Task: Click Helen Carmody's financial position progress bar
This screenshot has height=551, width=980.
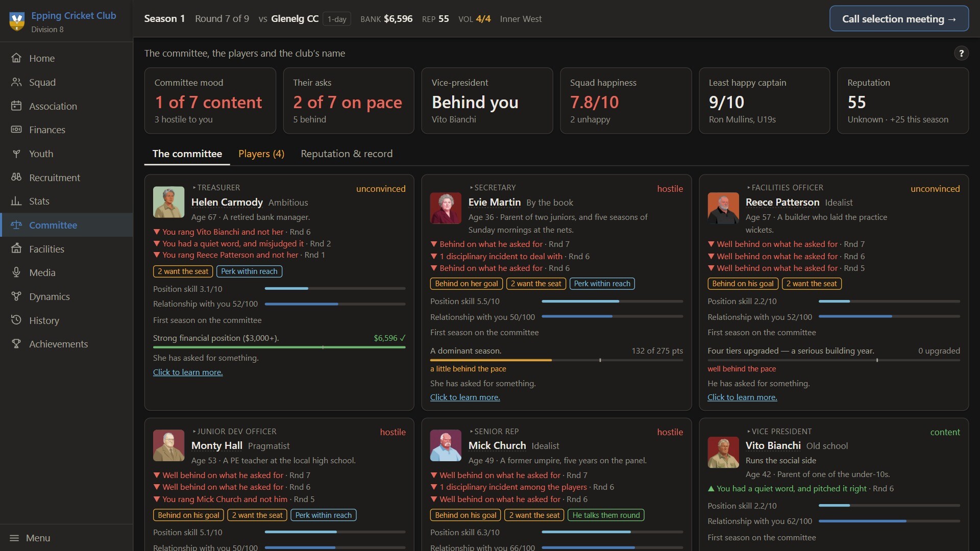Action: coord(279,347)
